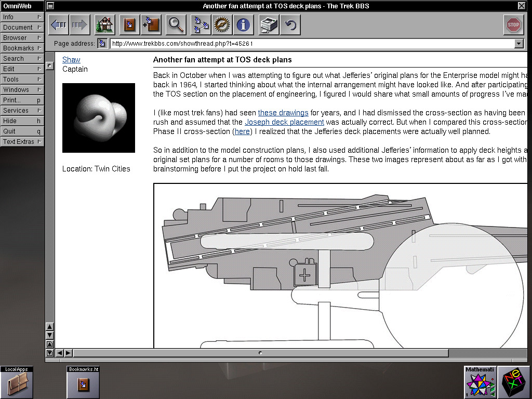532x399 pixels.
Task: Show page info with the blue i icon
Action: pos(243,25)
